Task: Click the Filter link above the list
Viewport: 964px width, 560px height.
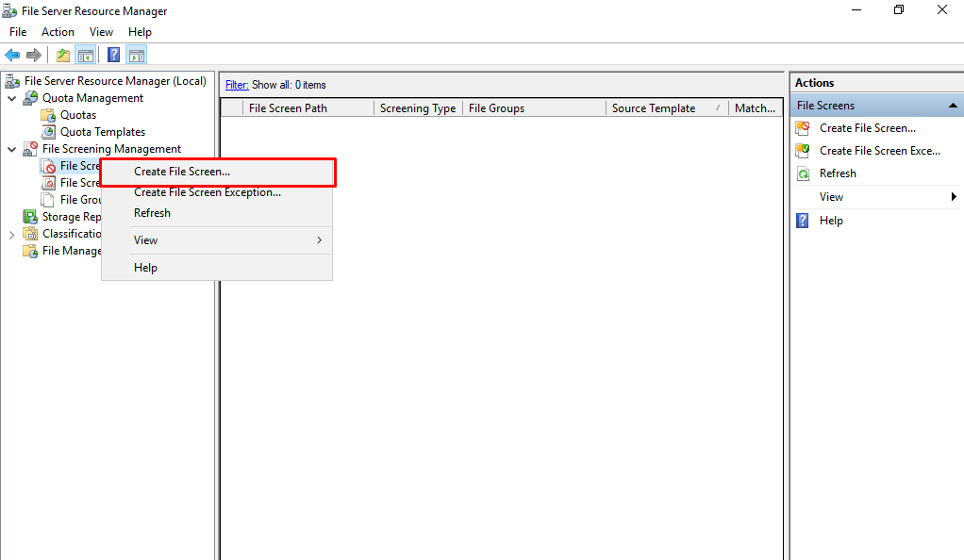Action: (x=237, y=85)
